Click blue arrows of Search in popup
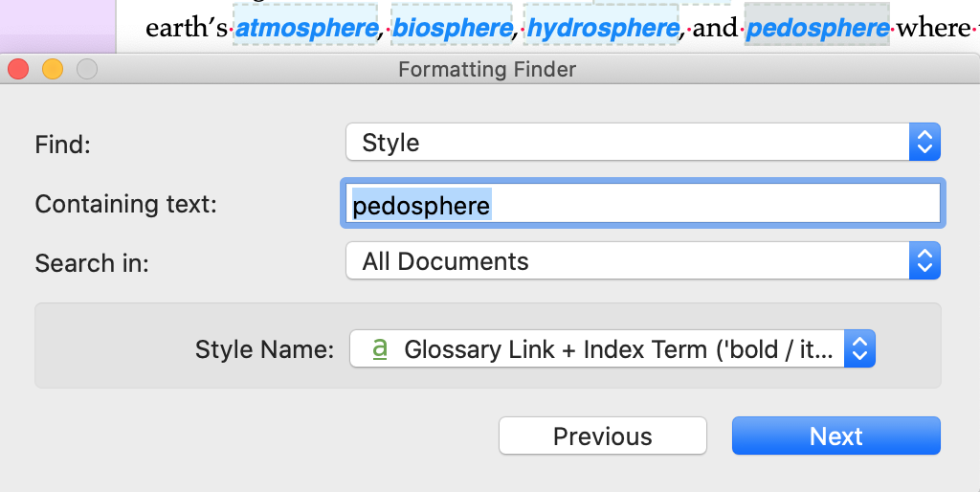980x492 pixels. 924,260
